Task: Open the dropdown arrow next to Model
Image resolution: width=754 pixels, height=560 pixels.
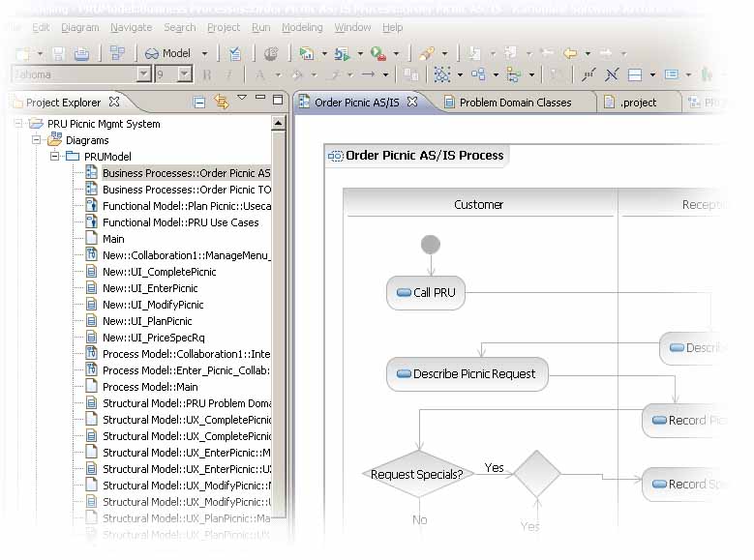Action: click(205, 53)
